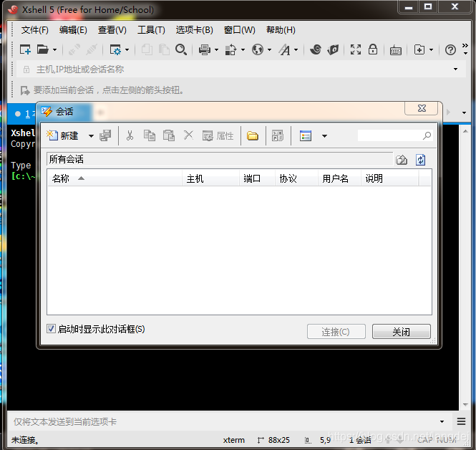The image size is (476, 450).
Task: Click the copy icon in Sessions dialog
Action: [x=150, y=135]
